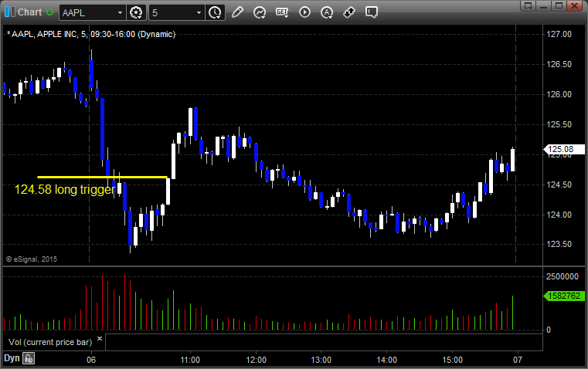Click the 15:00 time axis label

452,360
